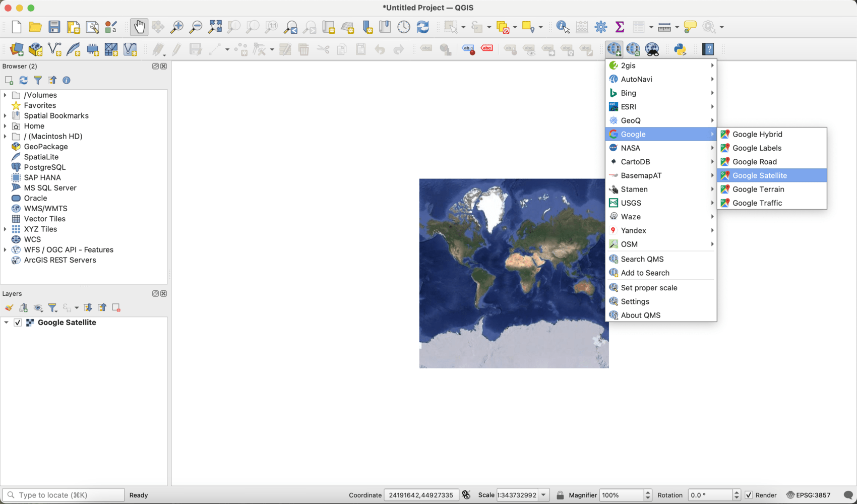Select PostgreSQL in Browser tree
Image resolution: width=857 pixels, height=504 pixels.
[x=45, y=167]
